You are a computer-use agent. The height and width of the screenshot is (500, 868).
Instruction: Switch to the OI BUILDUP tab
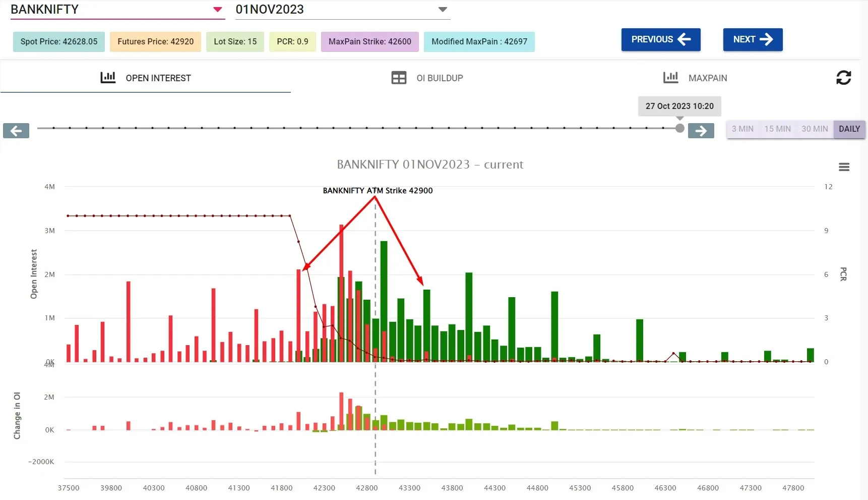[x=427, y=78]
